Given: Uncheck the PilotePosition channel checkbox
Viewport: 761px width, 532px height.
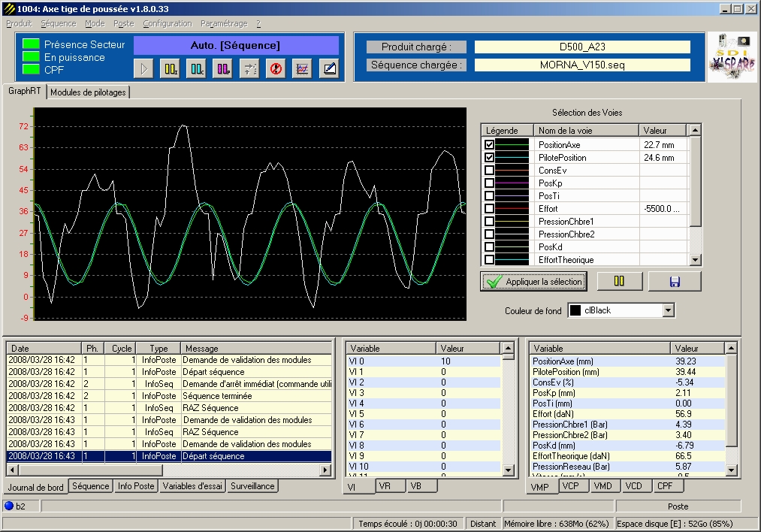Looking at the screenshot, I should pyautogui.click(x=489, y=157).
